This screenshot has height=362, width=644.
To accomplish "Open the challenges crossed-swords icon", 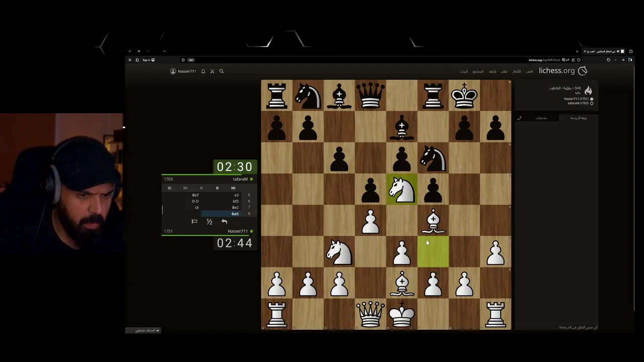I will pyautogui.click(x=212, y=71).
